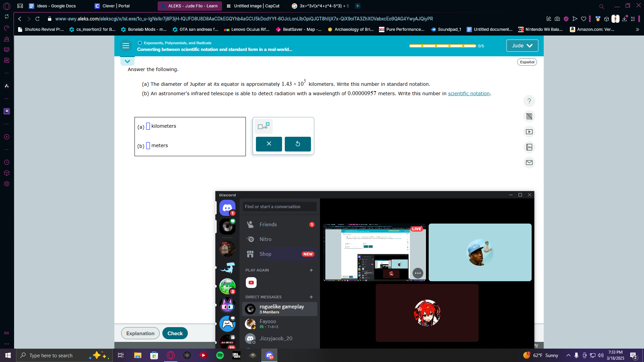Viewport: 644px width, 362px height.
Task: Open Shop in Discord sidebar
Action: (x=280, y=254)
